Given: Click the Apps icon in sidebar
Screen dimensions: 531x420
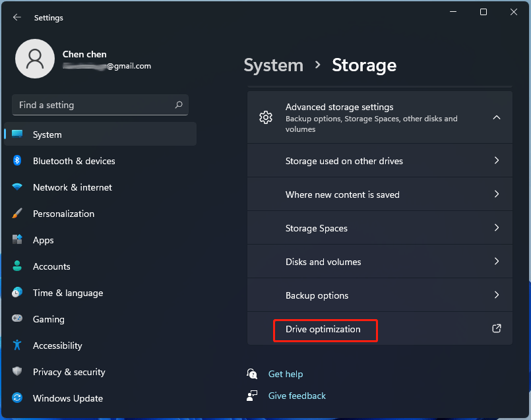Looking at the screenshot, I should tap(17, 239).
